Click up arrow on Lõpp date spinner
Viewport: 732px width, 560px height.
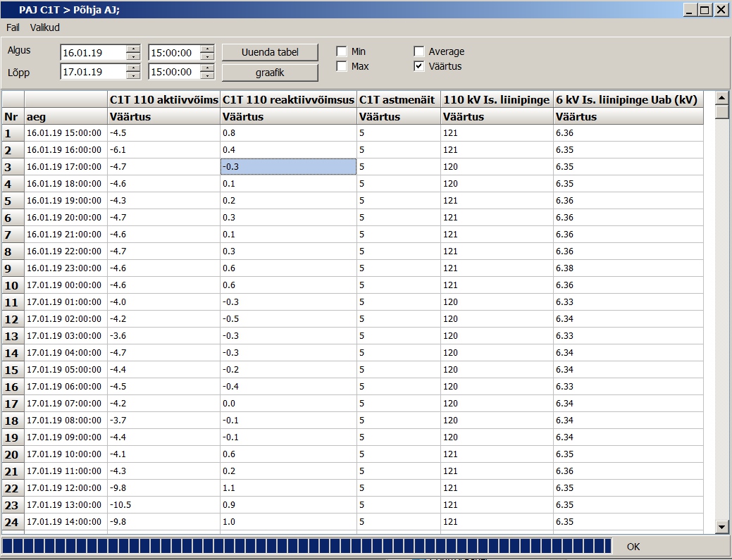click(x=133, y=68)
